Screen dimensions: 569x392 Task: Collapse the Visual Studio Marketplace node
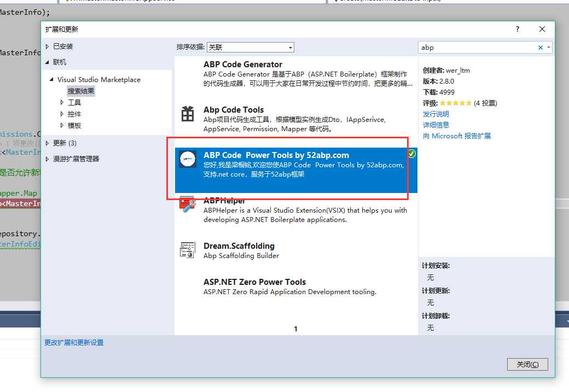(51, 79)
